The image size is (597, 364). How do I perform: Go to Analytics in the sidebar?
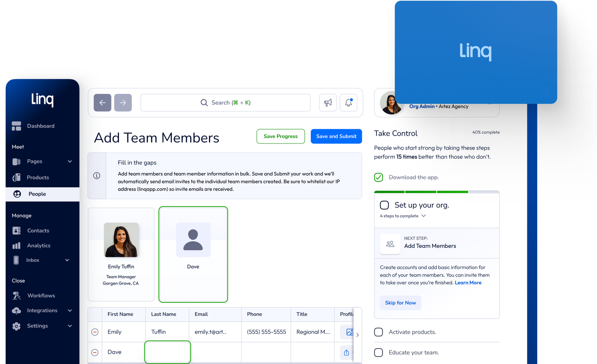coord(39,245)
